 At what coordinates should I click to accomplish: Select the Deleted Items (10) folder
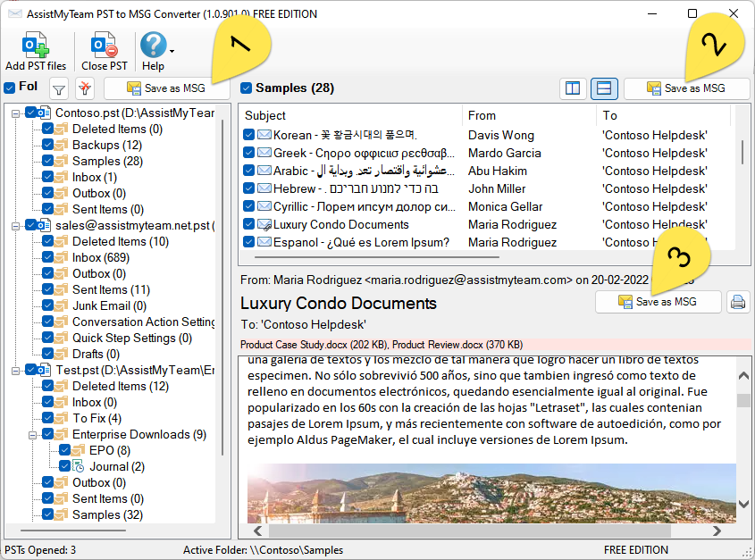(121, 242)
